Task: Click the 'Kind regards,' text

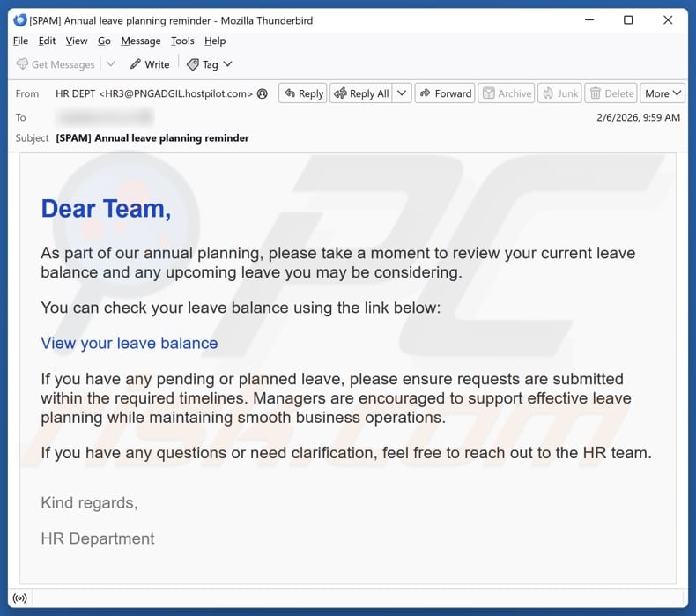Action: tap(89, 502)
